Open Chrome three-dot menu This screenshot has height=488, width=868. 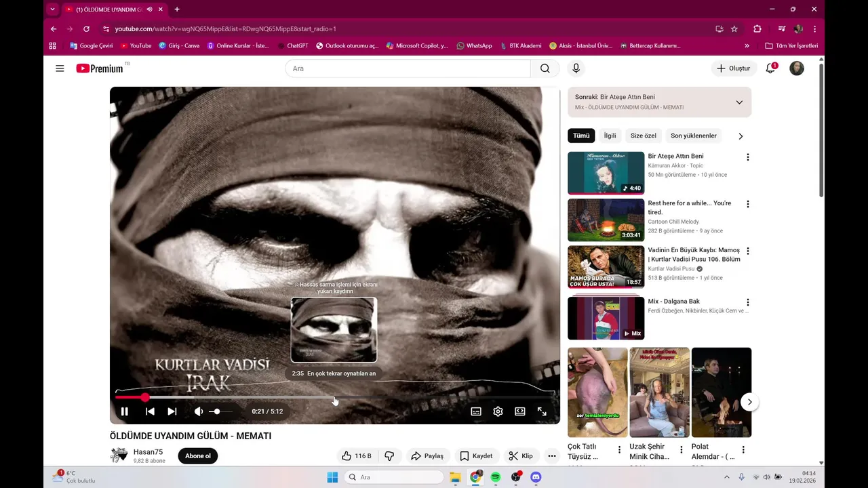(814, 29)
